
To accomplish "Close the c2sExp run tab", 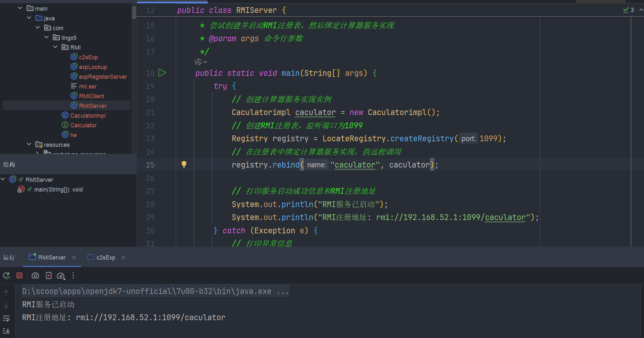I will point(123,258).
